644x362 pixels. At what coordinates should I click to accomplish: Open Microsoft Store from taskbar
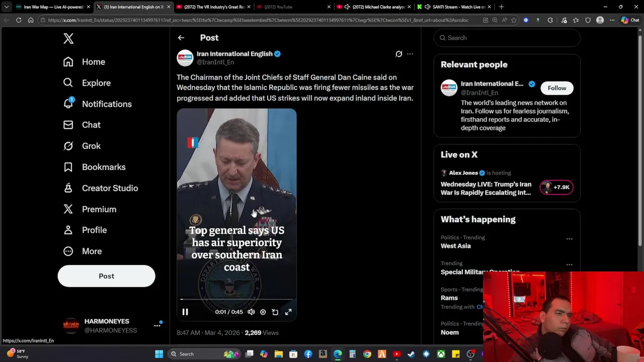pyautogui.click(x=293, y=354)
